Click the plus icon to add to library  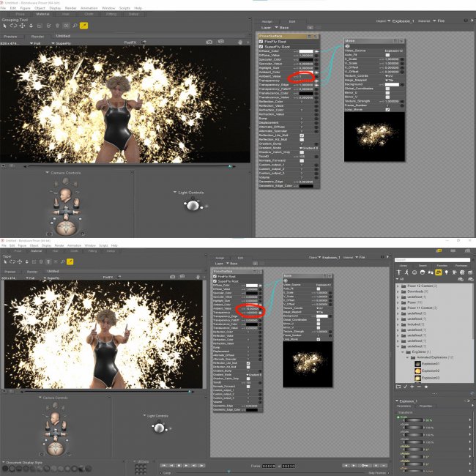[412, 387]
